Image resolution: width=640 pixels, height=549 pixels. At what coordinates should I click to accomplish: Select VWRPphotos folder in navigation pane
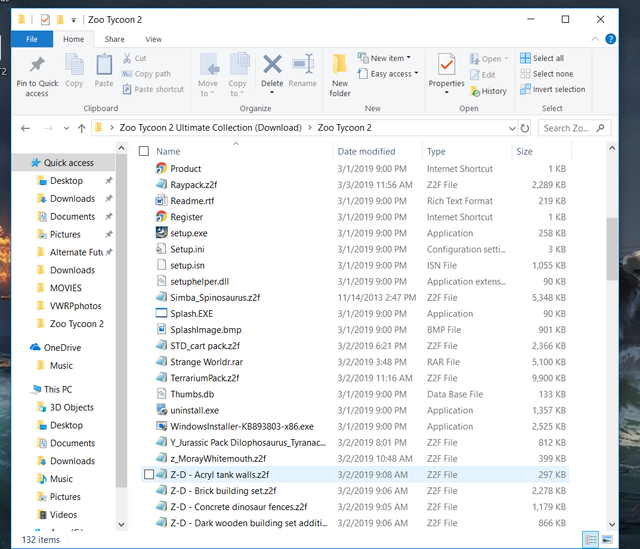(76, 306)
